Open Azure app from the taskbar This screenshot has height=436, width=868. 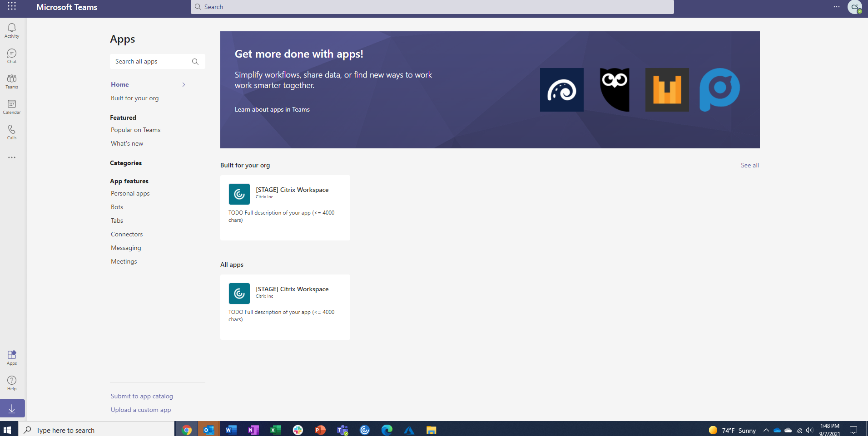409,430
